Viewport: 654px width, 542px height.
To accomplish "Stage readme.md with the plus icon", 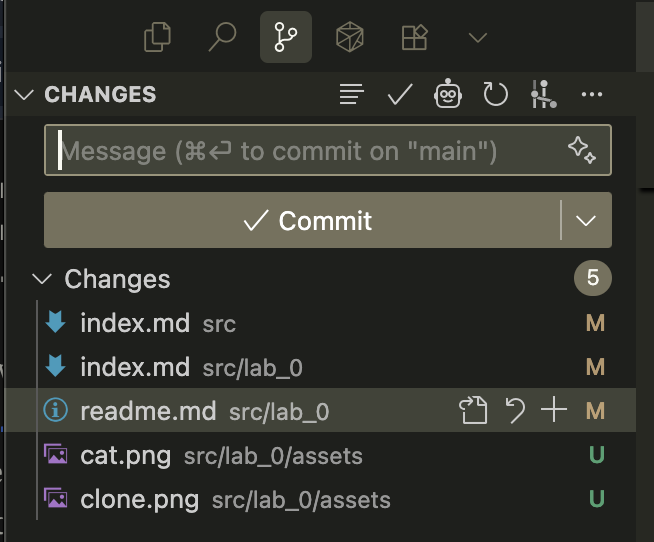I will pyautogui.click(x=554, y=411).
